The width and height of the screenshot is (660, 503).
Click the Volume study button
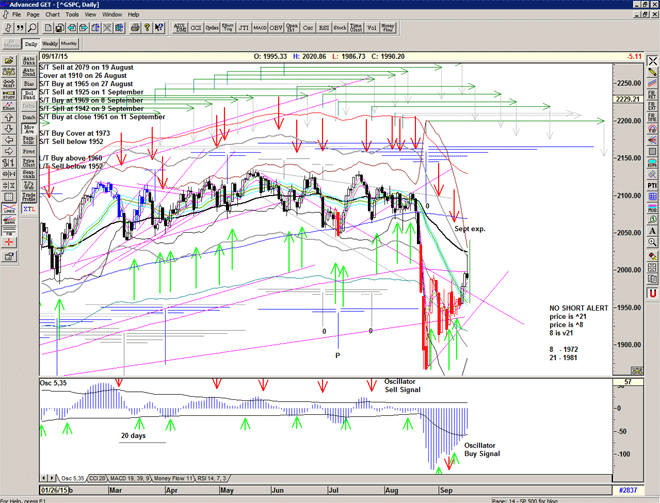[373, 28]
